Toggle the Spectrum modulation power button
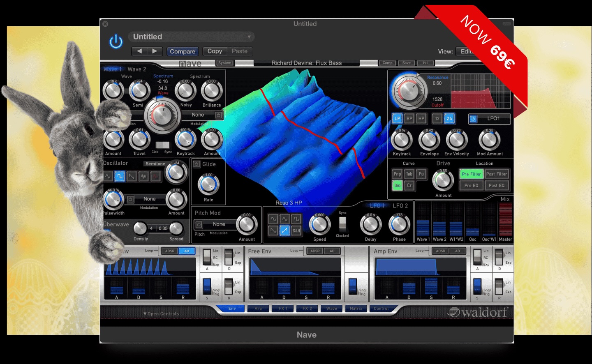Image resolution: width=592 pixels, height=364 pixels. point(219,115)
